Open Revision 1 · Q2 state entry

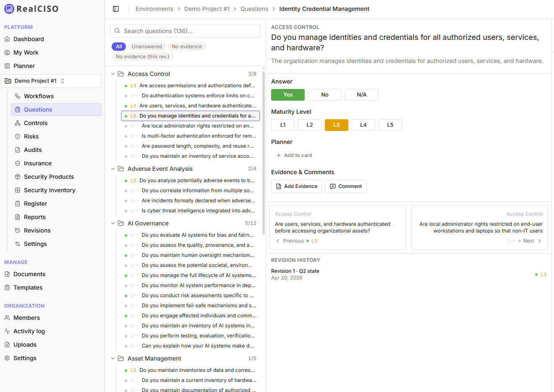click(x=409, y=274)
